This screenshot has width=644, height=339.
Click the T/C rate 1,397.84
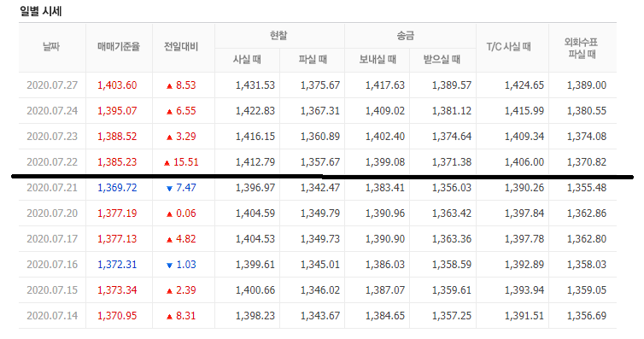click(x=524, y=213)
